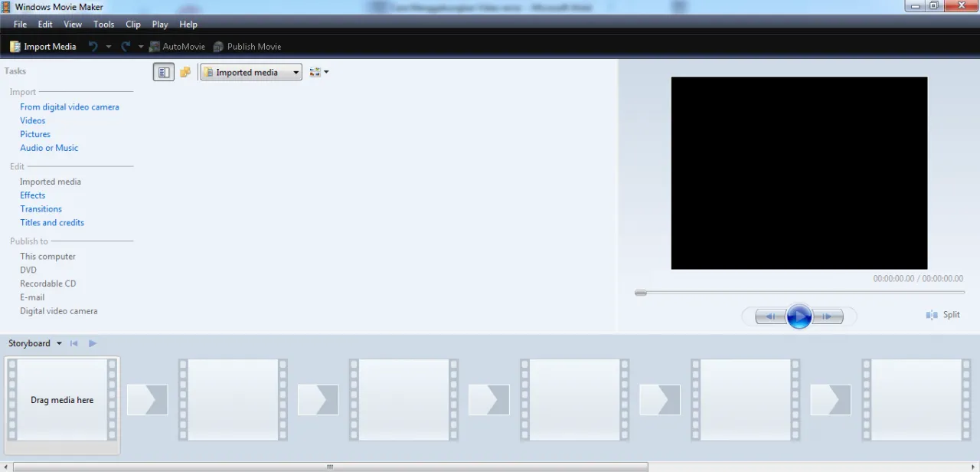980x472 pixels.
Task: Open the Storyboard view dropdown
Action: tap(35, 344)
